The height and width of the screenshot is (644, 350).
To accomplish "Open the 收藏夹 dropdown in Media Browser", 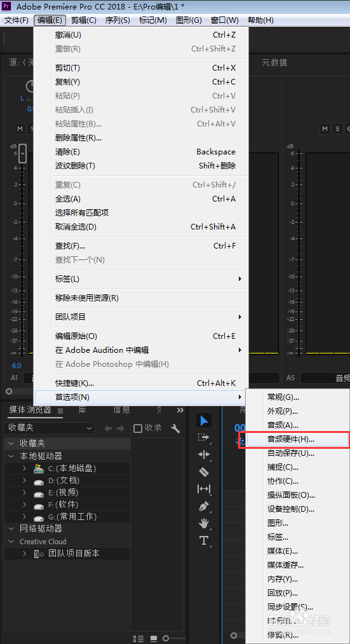I will point(49,428).
